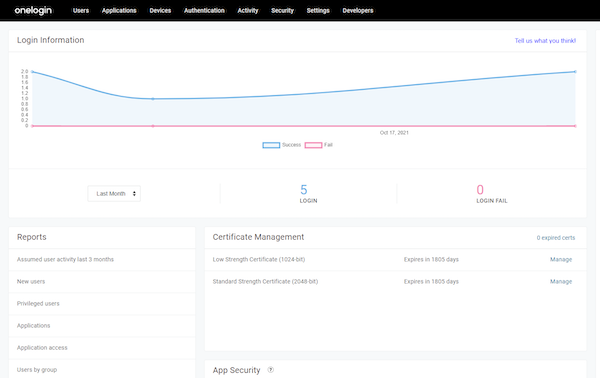
Task: Manage the Low Strength Certificate
Action: tap(561, 259)
